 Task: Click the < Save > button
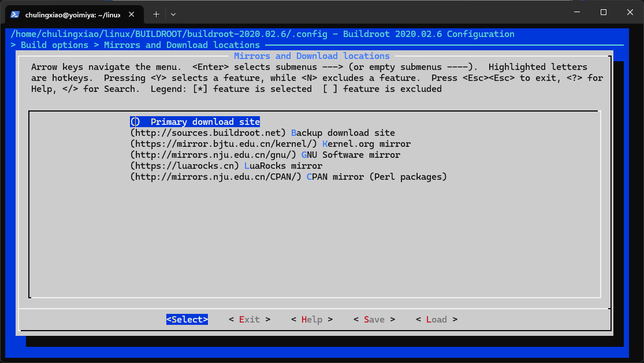pos(374,320)
